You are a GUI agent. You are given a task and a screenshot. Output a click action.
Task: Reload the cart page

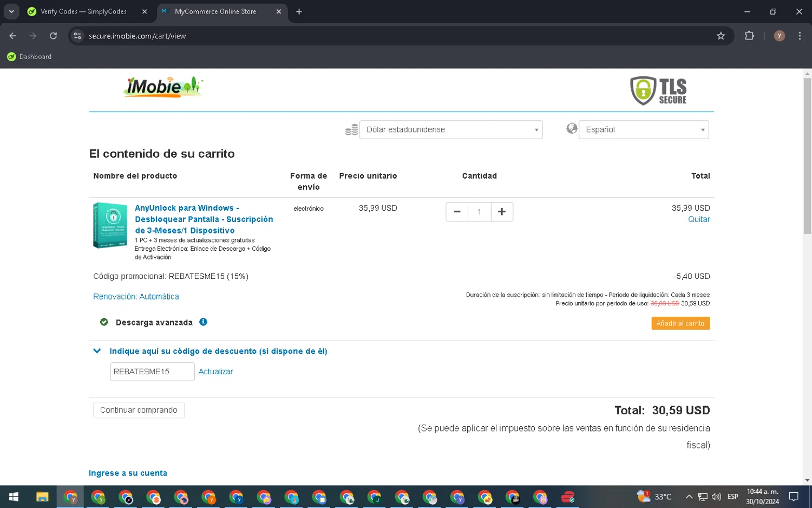(53, 36)
